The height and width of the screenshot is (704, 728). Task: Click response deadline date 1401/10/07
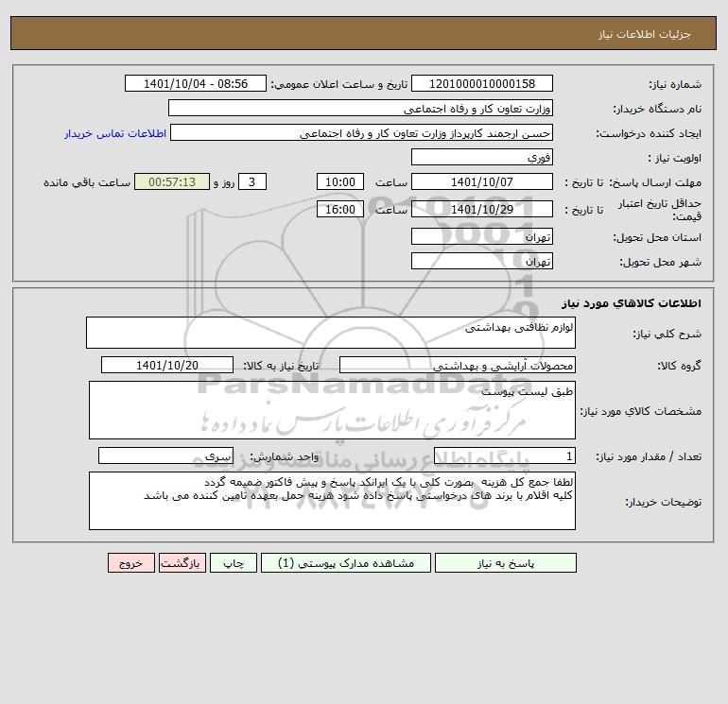point(482,182)
